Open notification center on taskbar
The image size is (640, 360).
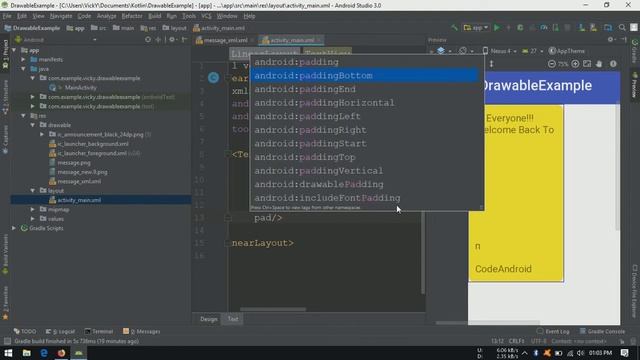624,353
